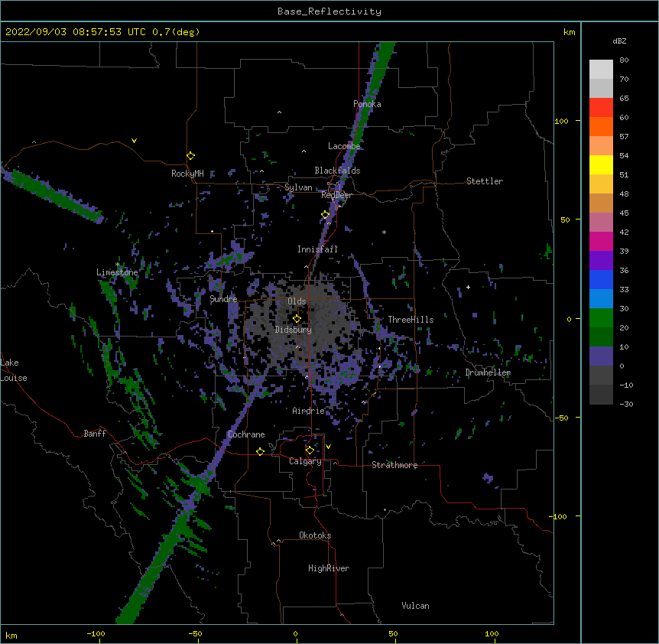Click the Stettler city label
Image resolution: width=659 pixels, height=644 pixels.
tap(485, 181)
